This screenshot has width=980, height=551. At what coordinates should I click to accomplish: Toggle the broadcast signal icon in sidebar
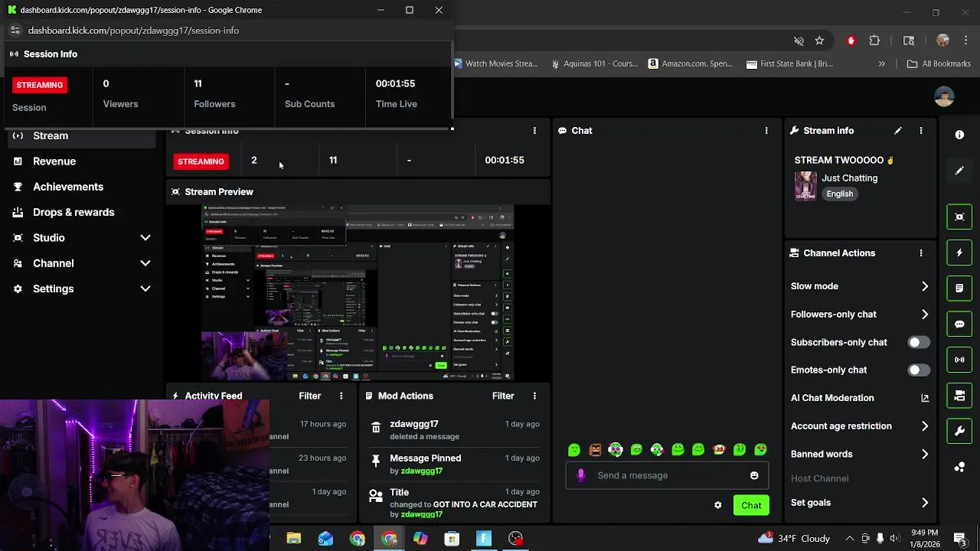tap(959, 360)
